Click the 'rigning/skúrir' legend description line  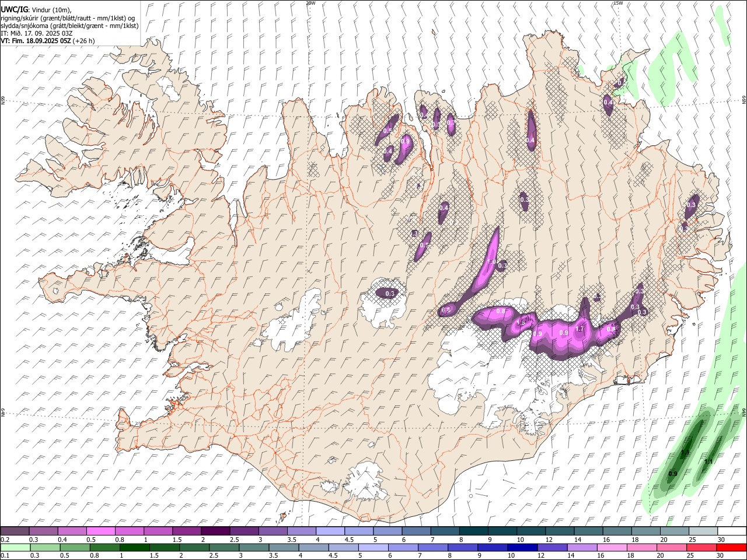coord(68,17)
